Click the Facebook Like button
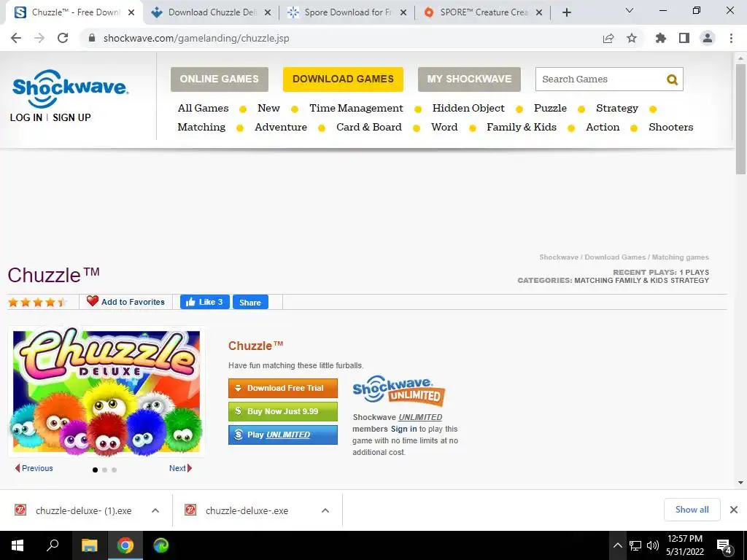The width and height of the screenshot is (747, 560). click(x=205, y=302)
